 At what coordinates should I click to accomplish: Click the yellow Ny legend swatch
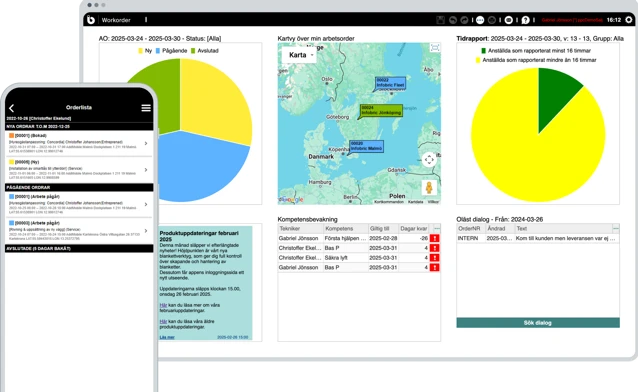tap(140, 51)
